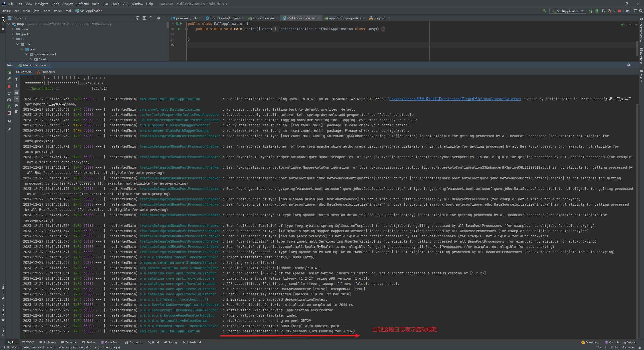Rerun MallApplication from the top toolbar

coord(590,11)
